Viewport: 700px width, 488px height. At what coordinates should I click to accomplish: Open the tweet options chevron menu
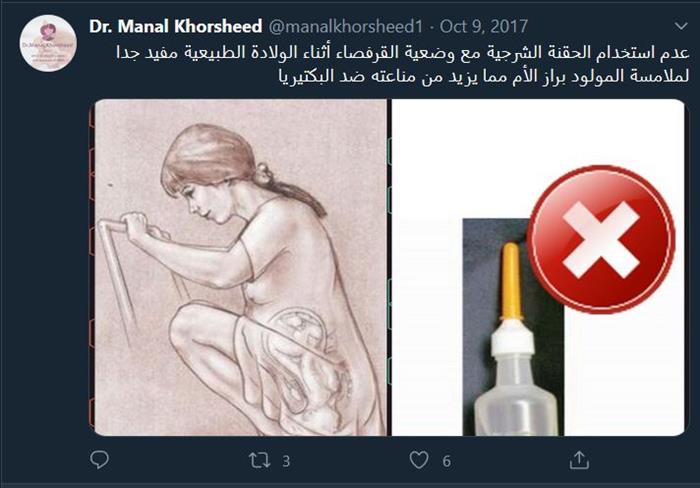[x=681, y=26]
